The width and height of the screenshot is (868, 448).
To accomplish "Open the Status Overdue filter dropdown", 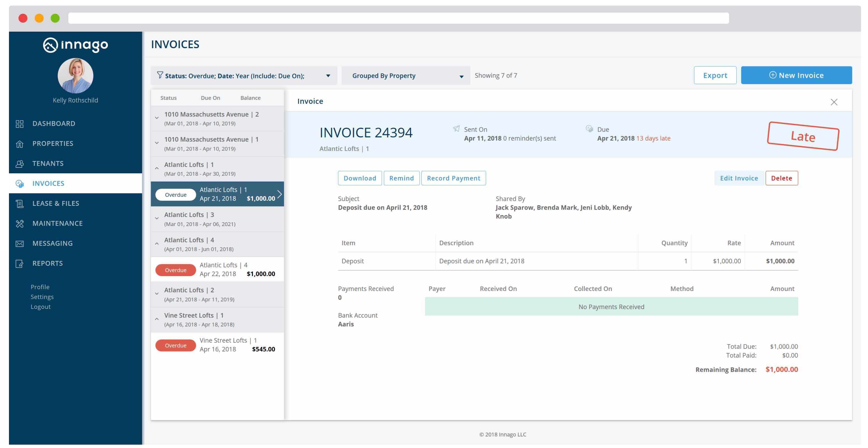I will (x=244, y=76).
